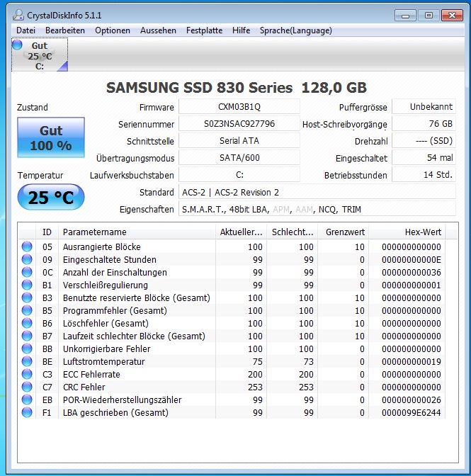The image size is (471, 476).
Task: Click the Hex-Wert column header
Action: click(407, 232)
